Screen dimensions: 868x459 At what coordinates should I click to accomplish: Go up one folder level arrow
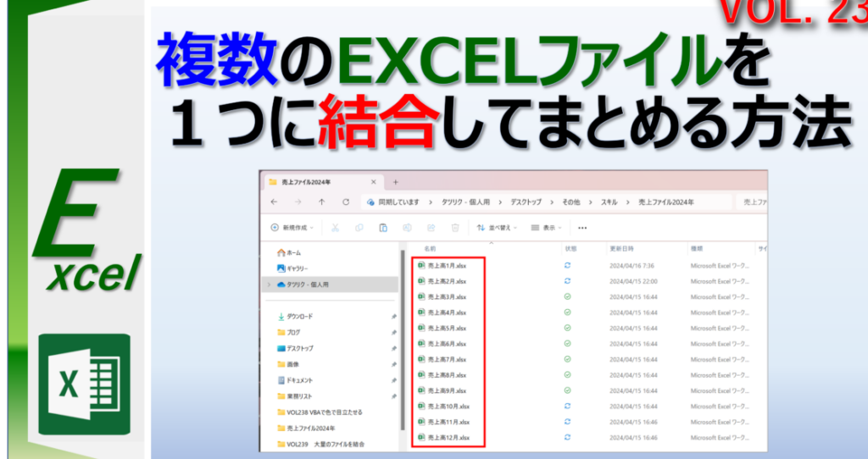point(321,202)
